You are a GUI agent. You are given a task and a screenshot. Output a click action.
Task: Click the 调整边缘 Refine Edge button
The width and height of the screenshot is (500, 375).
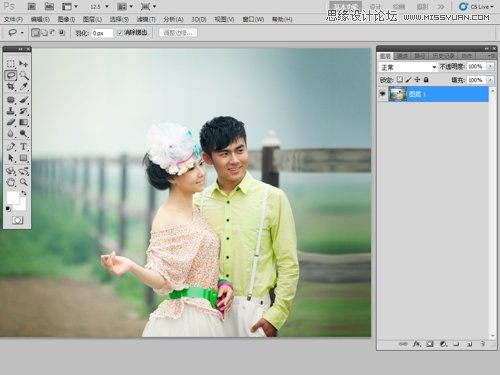coord(178,33)
